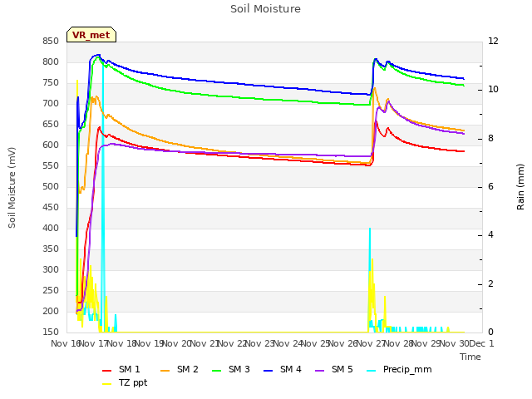The image size is (532, 399).
Task: Click the blue SM 4 peak near Nov 17
Action: pos(98,55)
